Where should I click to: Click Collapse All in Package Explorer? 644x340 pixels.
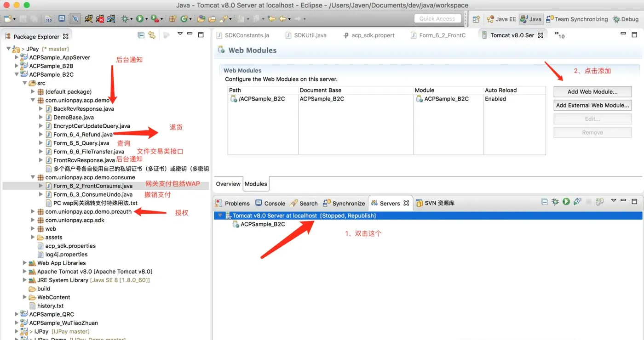pos(141,35)
